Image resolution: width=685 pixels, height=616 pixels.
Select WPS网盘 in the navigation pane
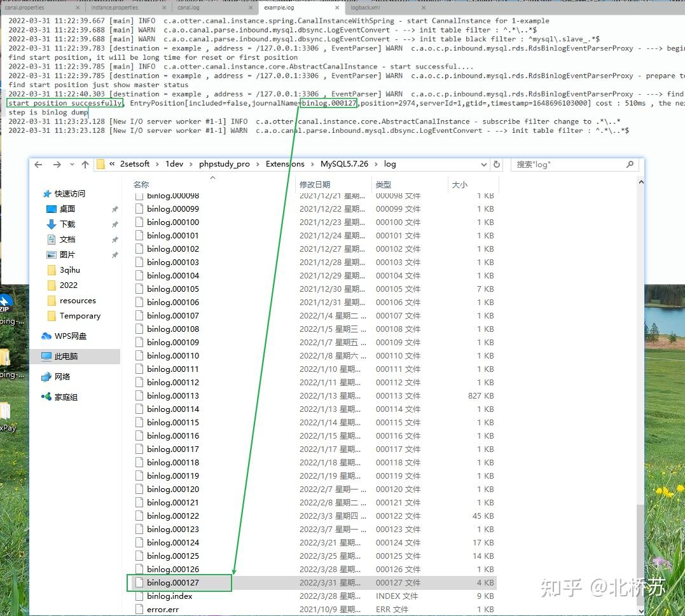coord(64,336)
